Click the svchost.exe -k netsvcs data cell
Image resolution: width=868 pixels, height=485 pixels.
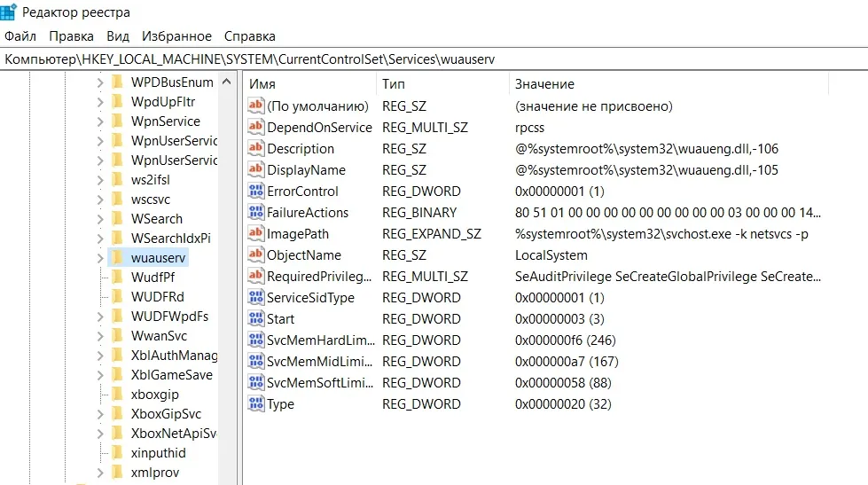tap(661, 234)
